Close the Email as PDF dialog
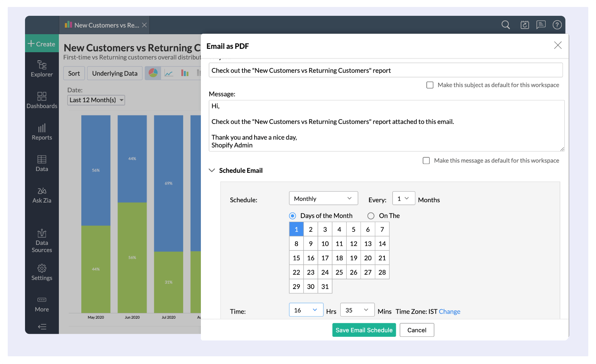596x364 pixels. tap(558, 45)
